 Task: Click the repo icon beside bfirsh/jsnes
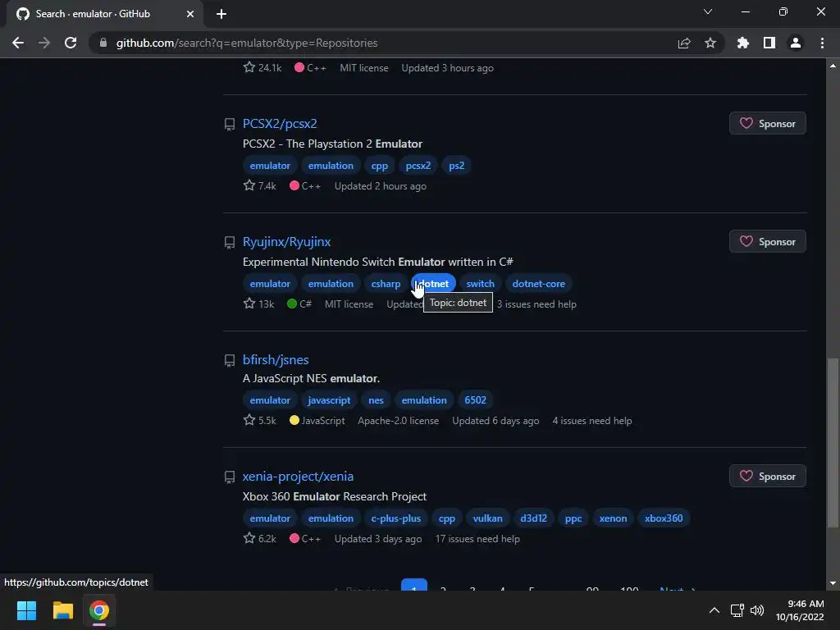click(230, 360)
